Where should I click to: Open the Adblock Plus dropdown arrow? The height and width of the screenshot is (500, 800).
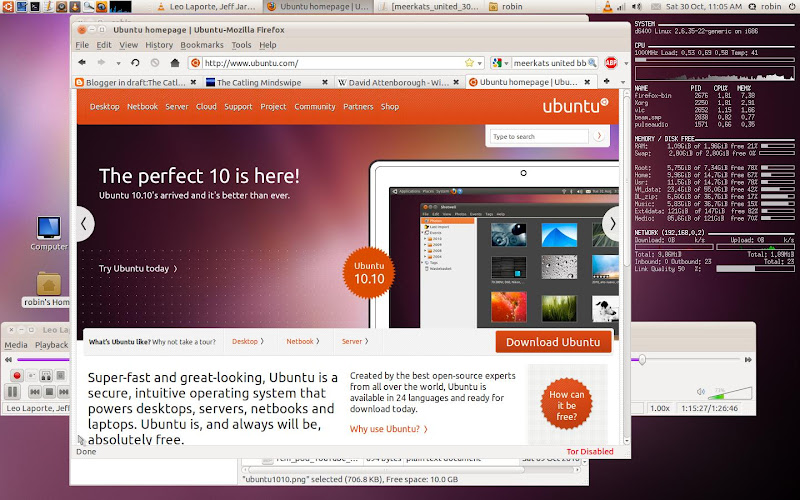tap(626, 63)
